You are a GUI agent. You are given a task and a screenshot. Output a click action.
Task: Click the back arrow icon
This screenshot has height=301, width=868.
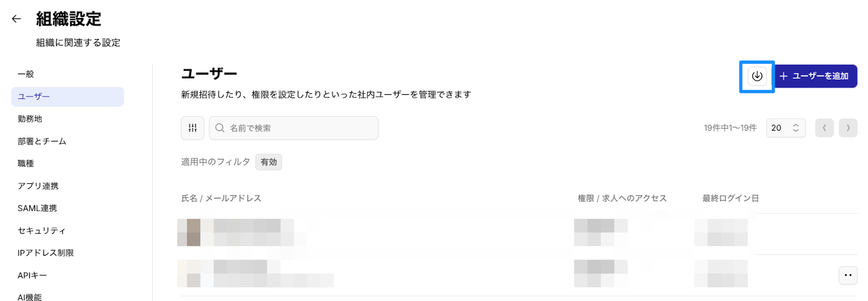[16, 19]
